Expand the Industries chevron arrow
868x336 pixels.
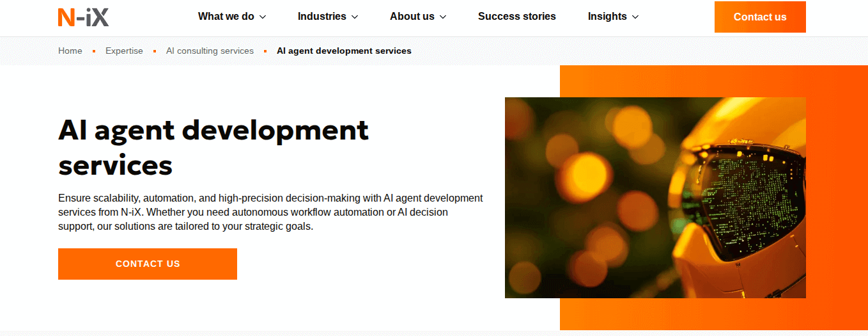pos(355,17)
